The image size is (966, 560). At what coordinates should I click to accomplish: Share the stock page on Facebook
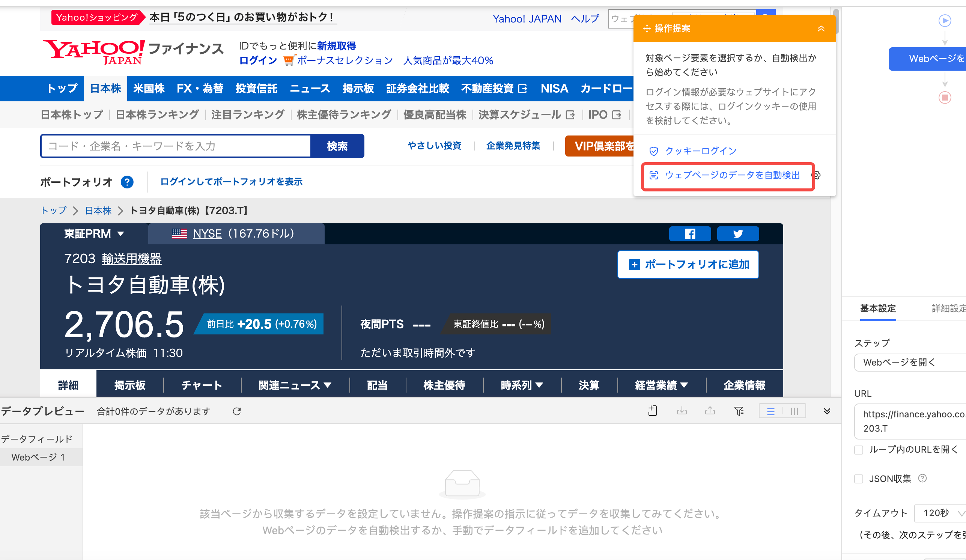(690, 234)
